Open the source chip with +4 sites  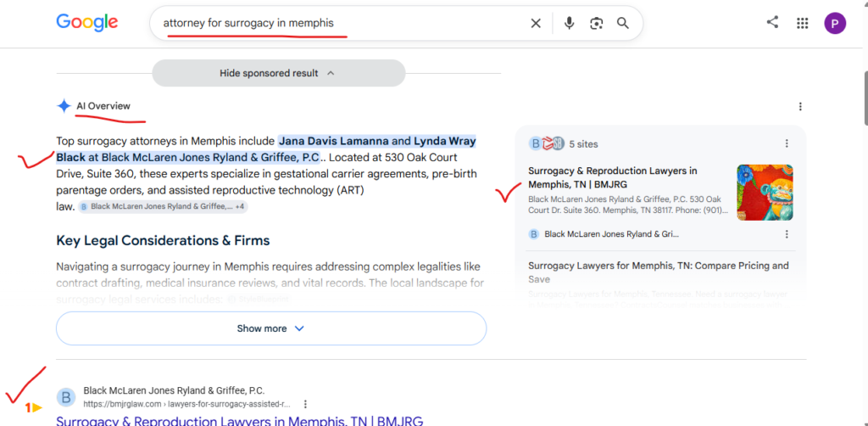163,206
